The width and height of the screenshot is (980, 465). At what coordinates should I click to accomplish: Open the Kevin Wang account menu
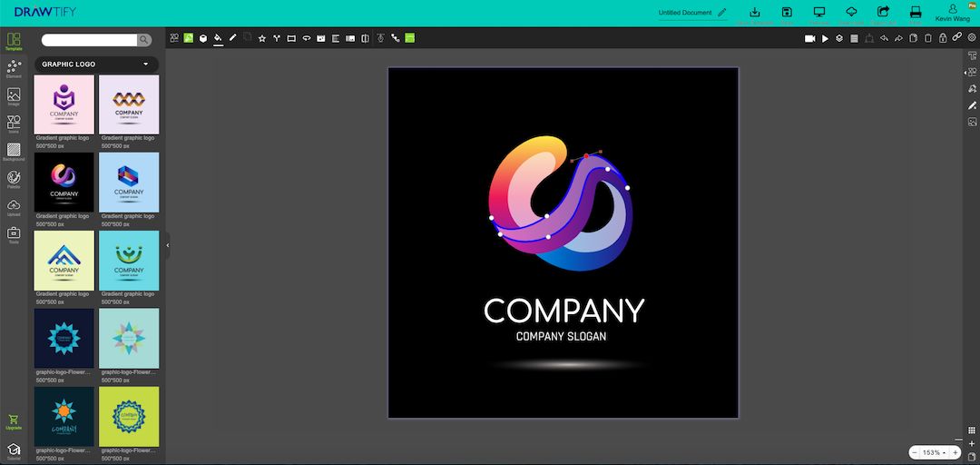pyautogui.click(x=952, y=13)
